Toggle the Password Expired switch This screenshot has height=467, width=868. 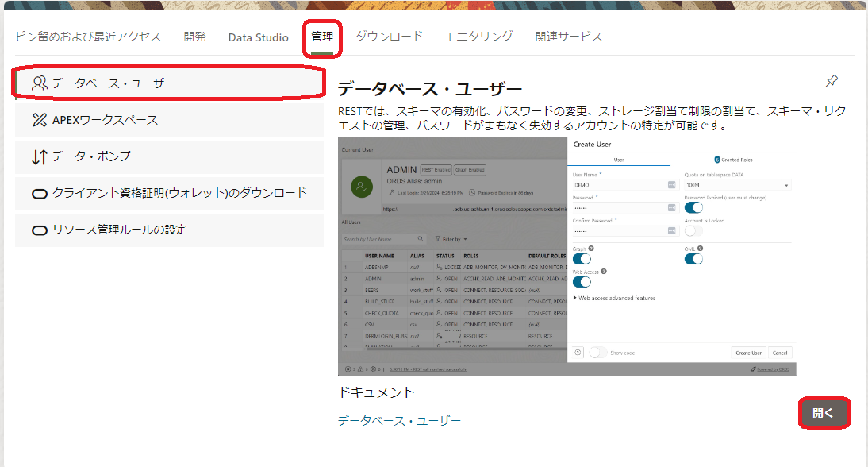point(694,207)
